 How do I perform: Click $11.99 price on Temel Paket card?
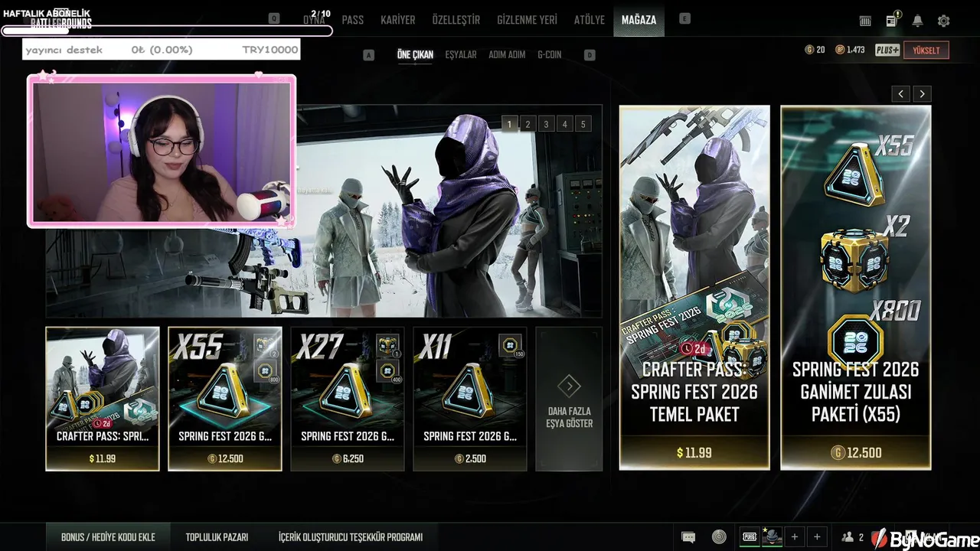694,453
